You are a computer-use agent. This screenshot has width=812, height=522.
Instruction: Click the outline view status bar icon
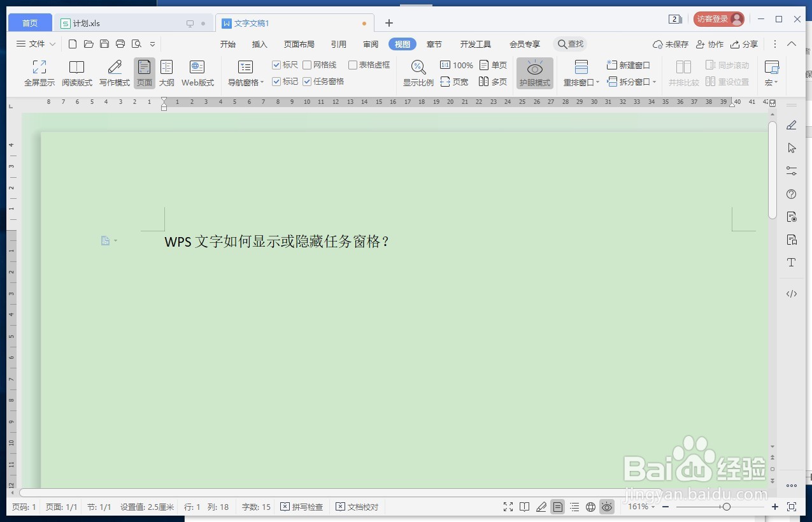point(574,507)
